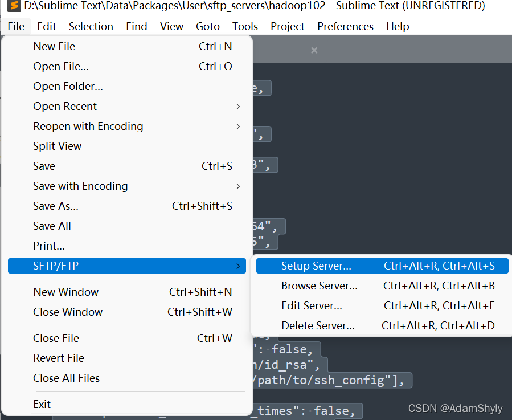Close the open file tab with the x
The height and width of the screenshot is (420, 512).
[x=314, y=50]
